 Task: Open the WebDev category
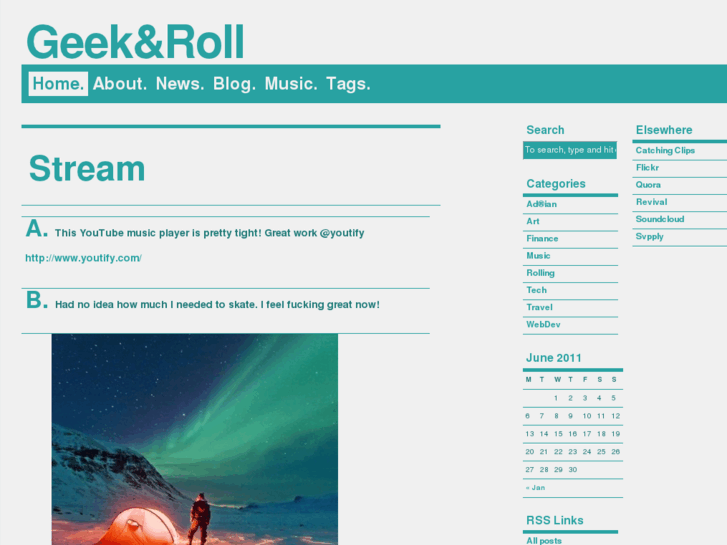(543, 324)
